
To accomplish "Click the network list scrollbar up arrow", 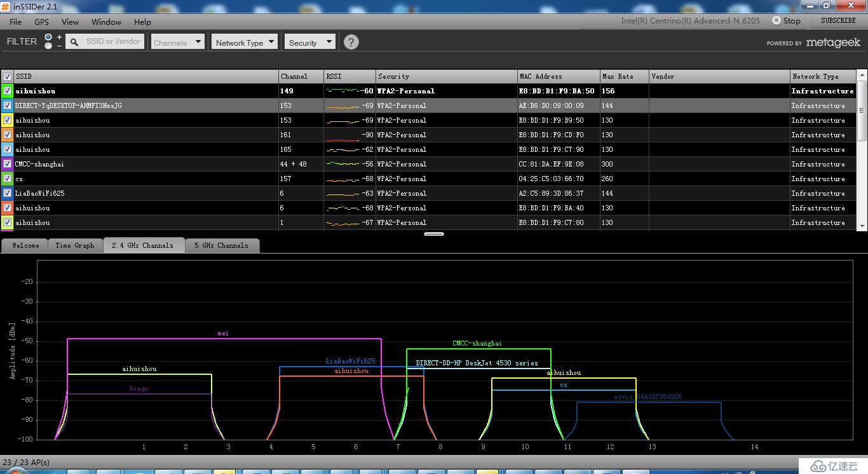I will click(862, 75).
